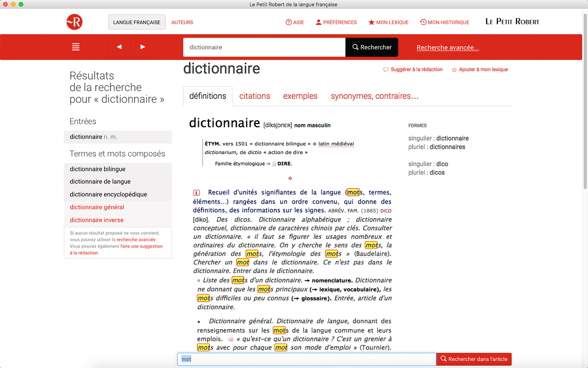The image size is (588, 368).
Task: Click Rechercher dans l'article button
Action: pyautogui.click(x=474, y=359)
